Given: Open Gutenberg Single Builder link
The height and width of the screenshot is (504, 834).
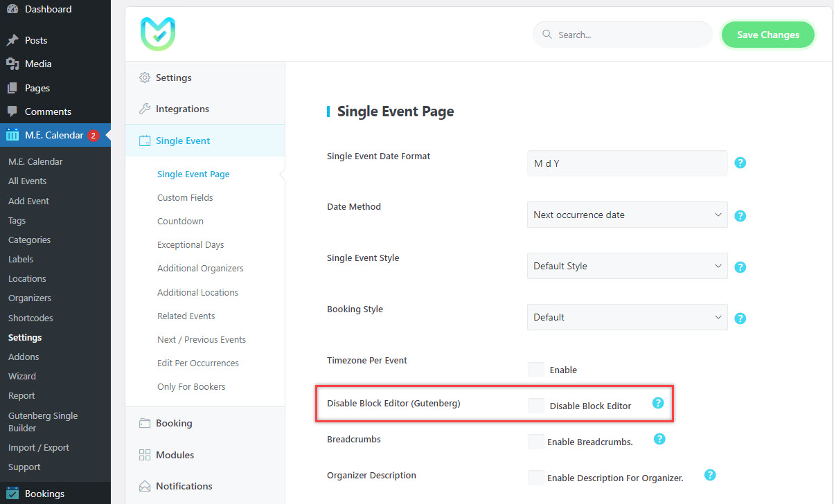Looking at the screenshot, I should tap(43, 422).
